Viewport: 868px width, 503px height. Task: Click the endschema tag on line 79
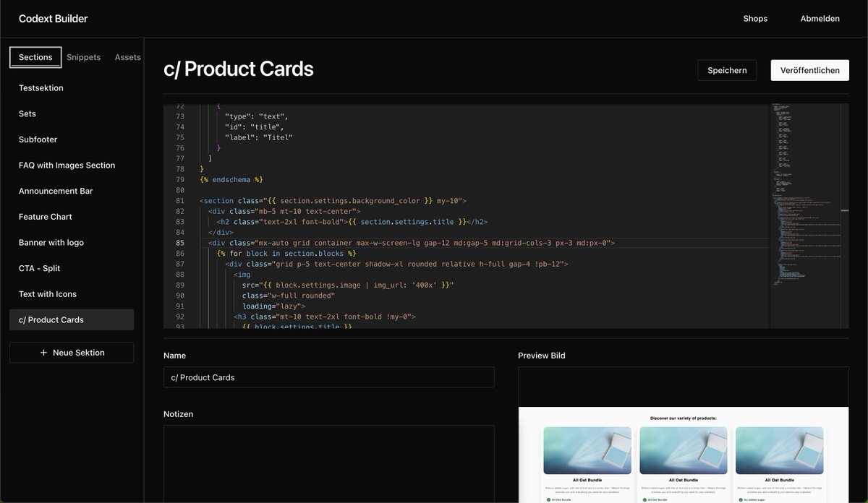pyautogui.click(x=231, y=179)
